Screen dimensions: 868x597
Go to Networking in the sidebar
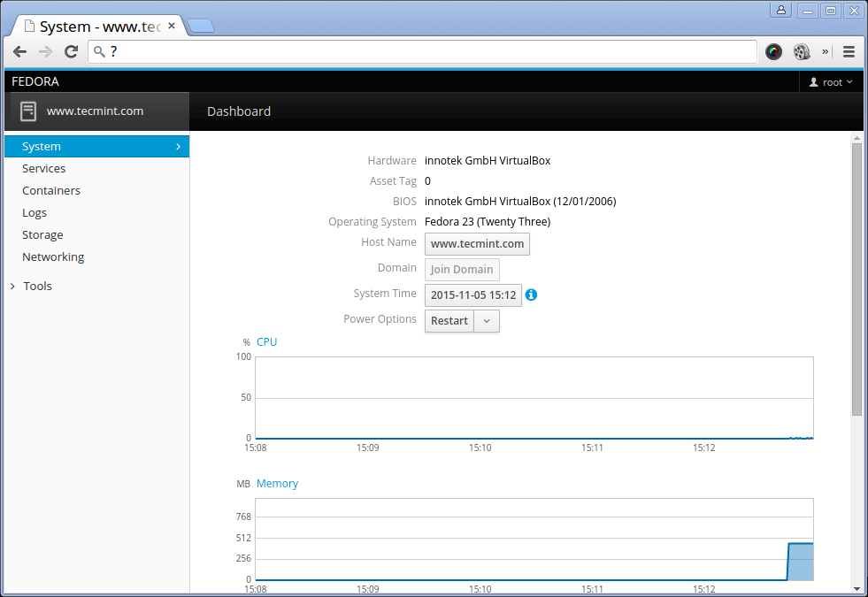pos(53,256)
